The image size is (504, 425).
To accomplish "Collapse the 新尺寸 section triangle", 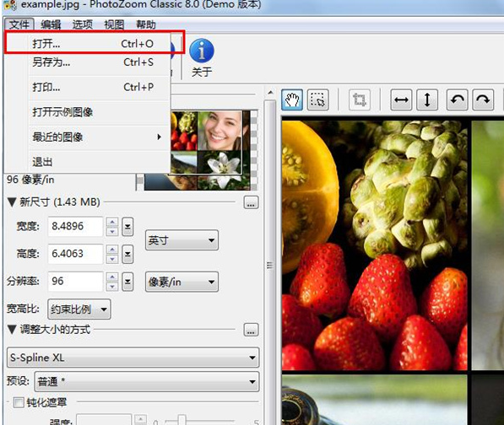I will (12, 202).
